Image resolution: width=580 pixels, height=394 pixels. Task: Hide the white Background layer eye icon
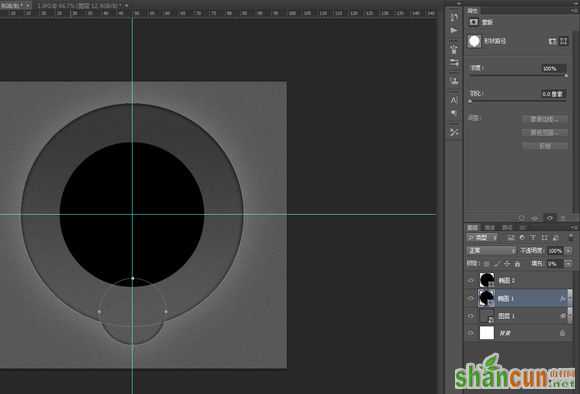(x=471, y=333)
